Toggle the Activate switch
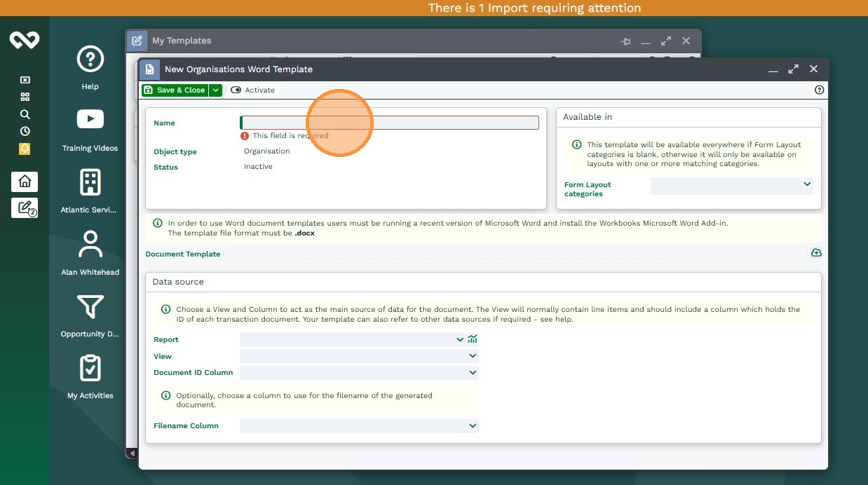 [252, 90]
